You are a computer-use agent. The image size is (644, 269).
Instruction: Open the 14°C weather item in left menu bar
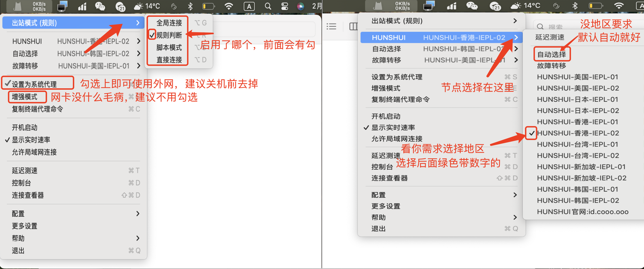(147, 6)
